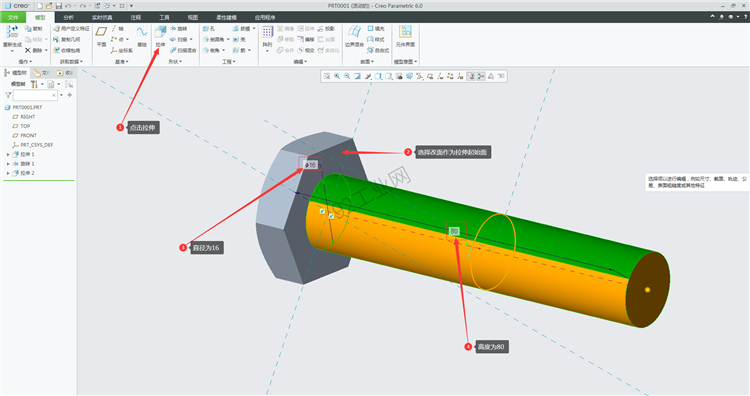This screenshot has width=750, height=396.
Task: Open the 文件 menu
Action: [x=13, y=17]
